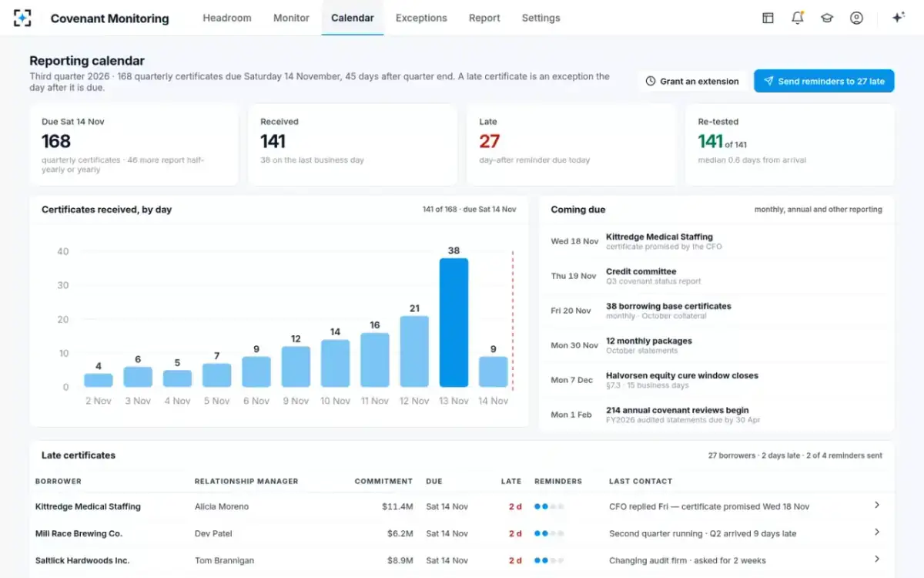Viewport: 924px width, 578px height.
Task: Expand the Mill Race Brewing Co. row chevron
Action: point(877,532)
